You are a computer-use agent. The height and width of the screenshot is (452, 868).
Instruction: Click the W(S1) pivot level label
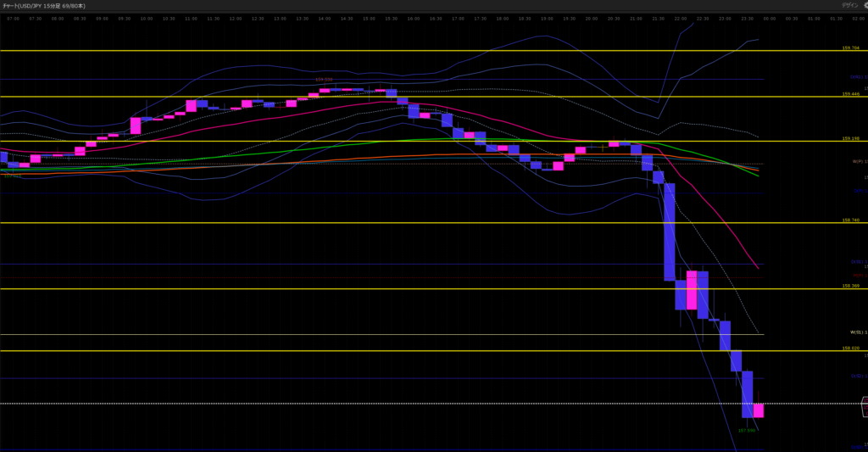pyautogui.click(x=858, y=332)
